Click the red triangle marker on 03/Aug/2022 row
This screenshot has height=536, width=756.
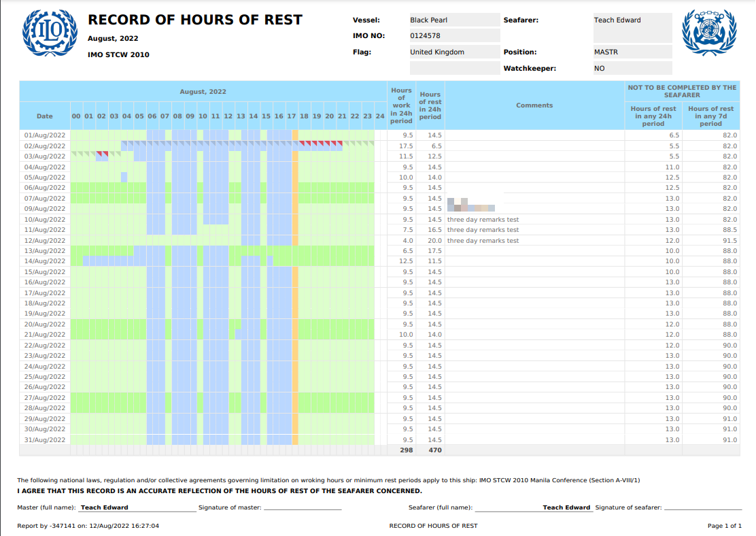click(102, 154)
